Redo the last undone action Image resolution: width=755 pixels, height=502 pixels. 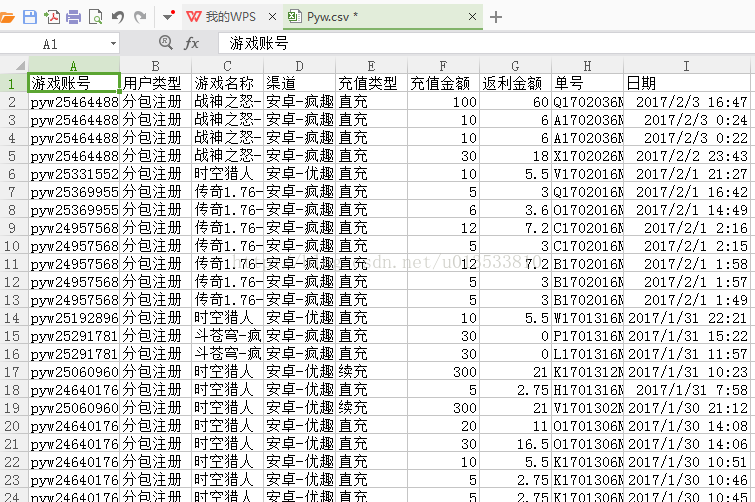coord(140,17)
